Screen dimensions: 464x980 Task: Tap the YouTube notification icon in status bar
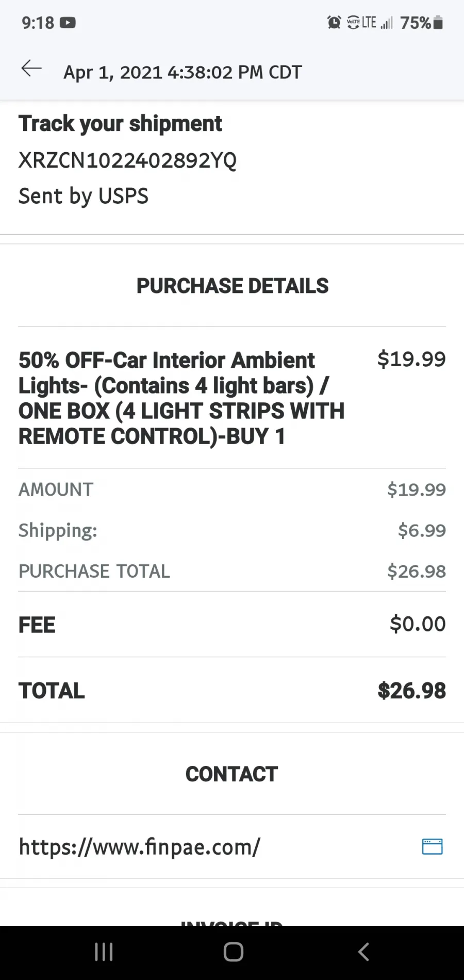(x=68, y=23)
